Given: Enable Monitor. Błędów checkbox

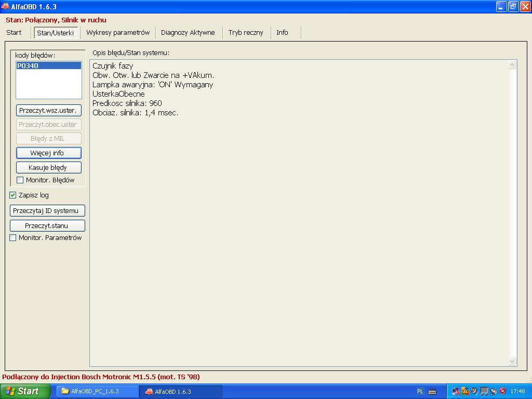Looking at the screenshot, I should coord(20,180).
